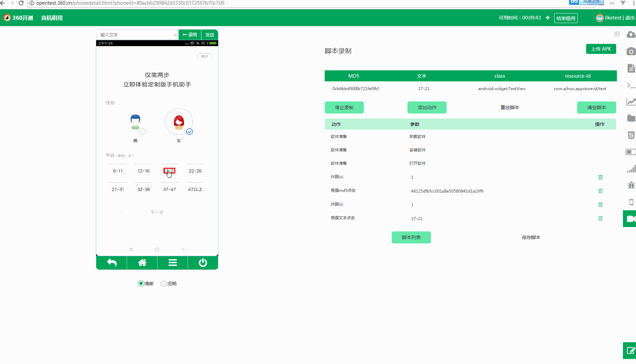
Task: Select the 清晰 quality radio button
Action: [141, 284]
